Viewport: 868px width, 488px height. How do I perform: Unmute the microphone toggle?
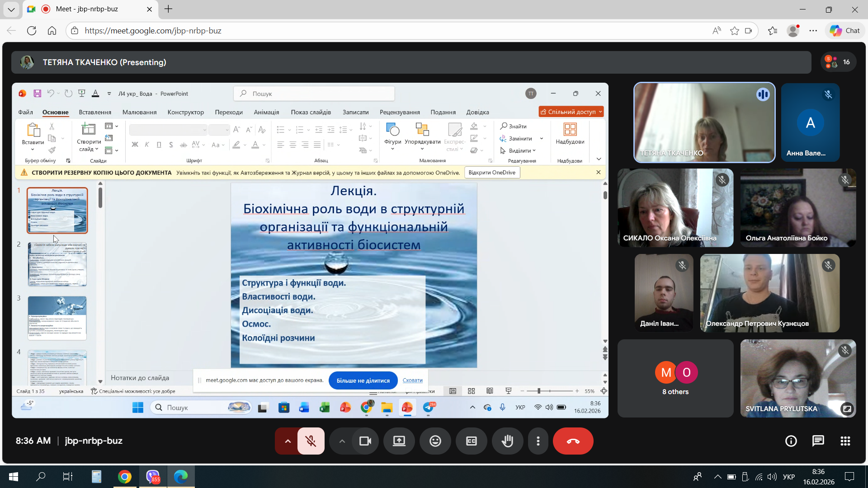(311, 441)
